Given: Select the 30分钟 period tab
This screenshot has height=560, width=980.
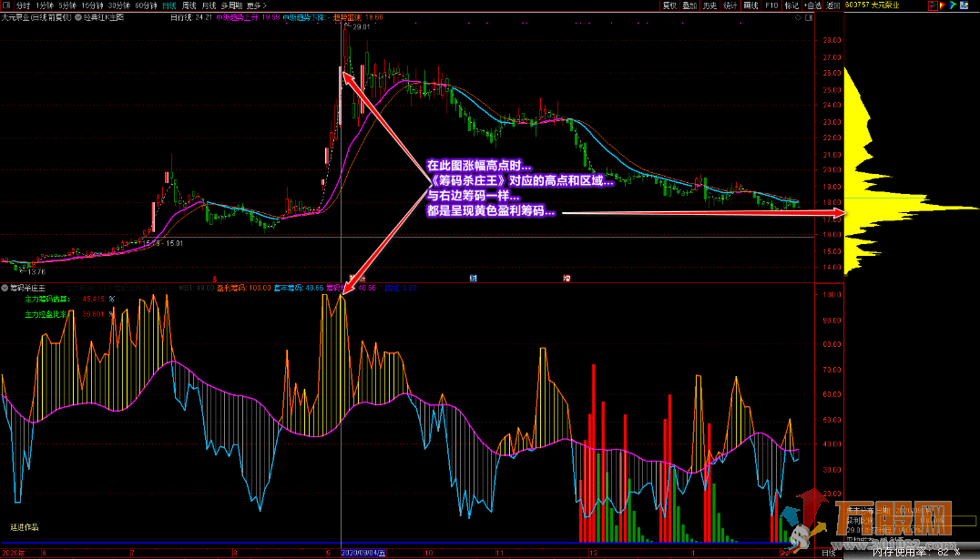Looking at the screenshot, I should click(x=119, y=5).
